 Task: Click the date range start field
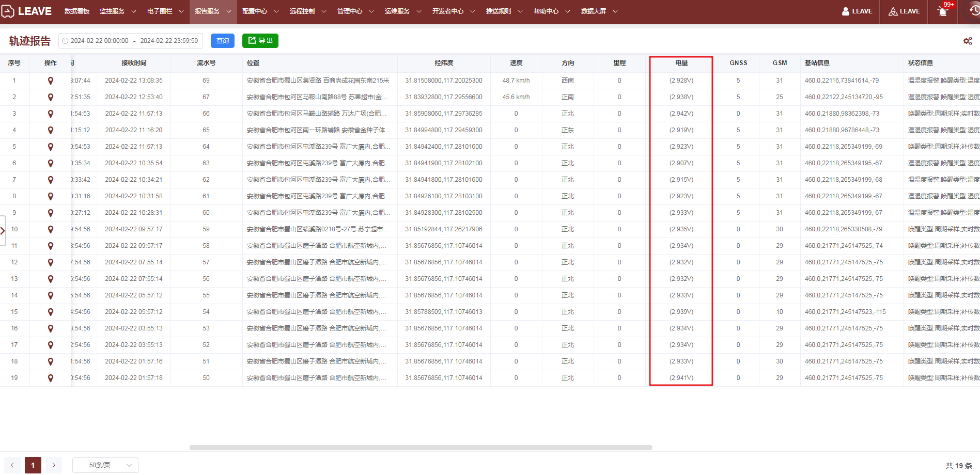[x=99, y=41]
